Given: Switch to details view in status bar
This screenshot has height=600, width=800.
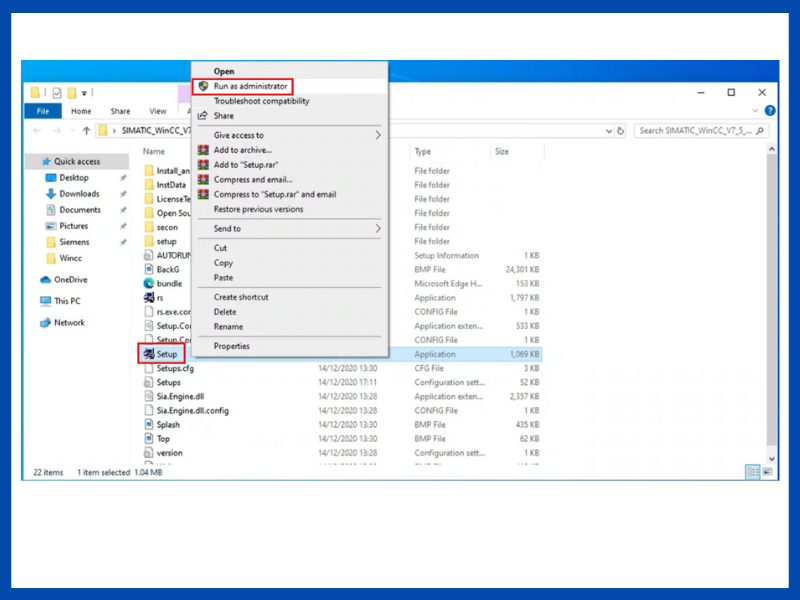Looking at the screenshot, I should (x=753, y=472).
